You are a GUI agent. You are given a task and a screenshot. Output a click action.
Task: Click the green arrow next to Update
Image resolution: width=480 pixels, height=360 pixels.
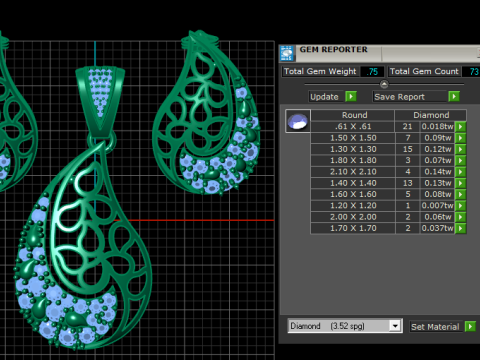coord(351,97)
